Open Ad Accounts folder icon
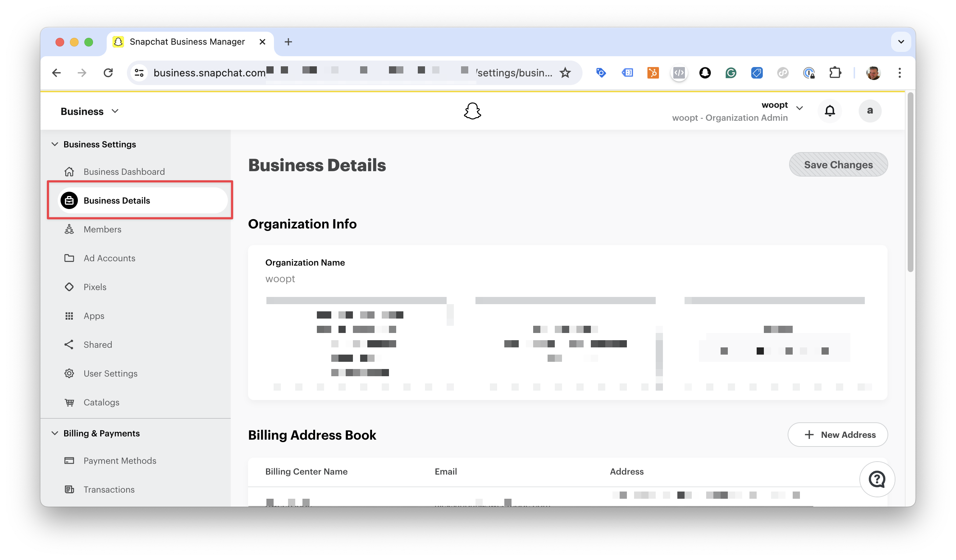Image resolution: width=956 pixels, height=560 pixels. (69, 258)
